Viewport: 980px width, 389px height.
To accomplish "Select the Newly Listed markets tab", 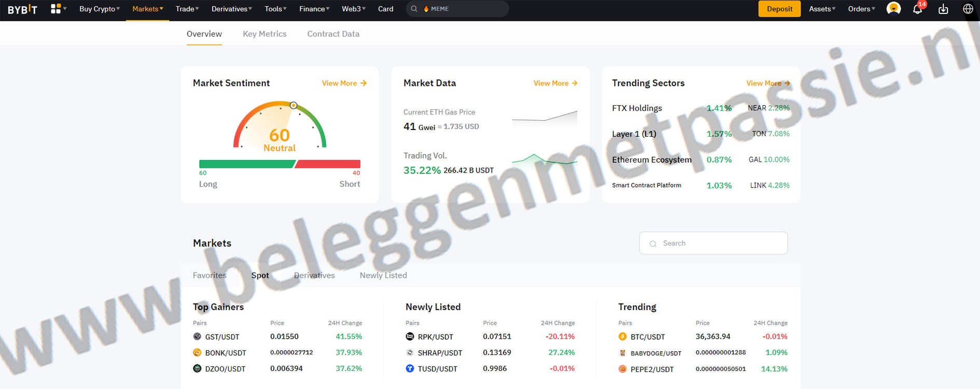I will click(x=383, y=276).
